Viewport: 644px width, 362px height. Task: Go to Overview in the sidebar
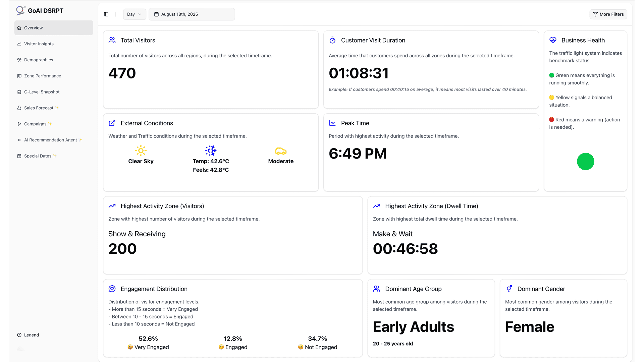(x=54, y=28)
